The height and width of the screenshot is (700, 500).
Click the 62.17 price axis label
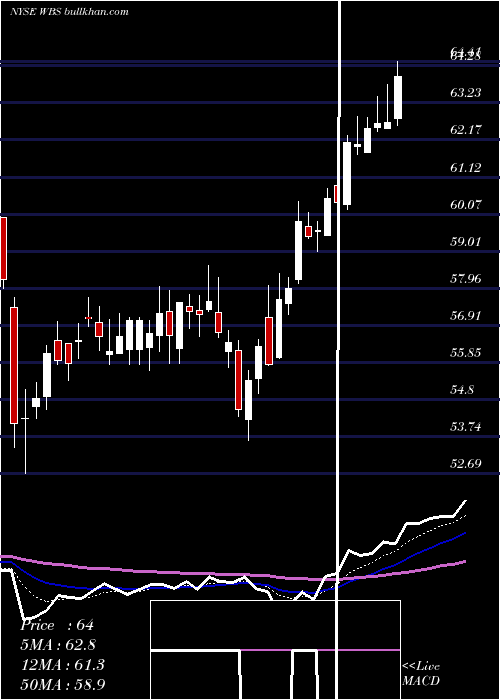click(x=466, y=130)
